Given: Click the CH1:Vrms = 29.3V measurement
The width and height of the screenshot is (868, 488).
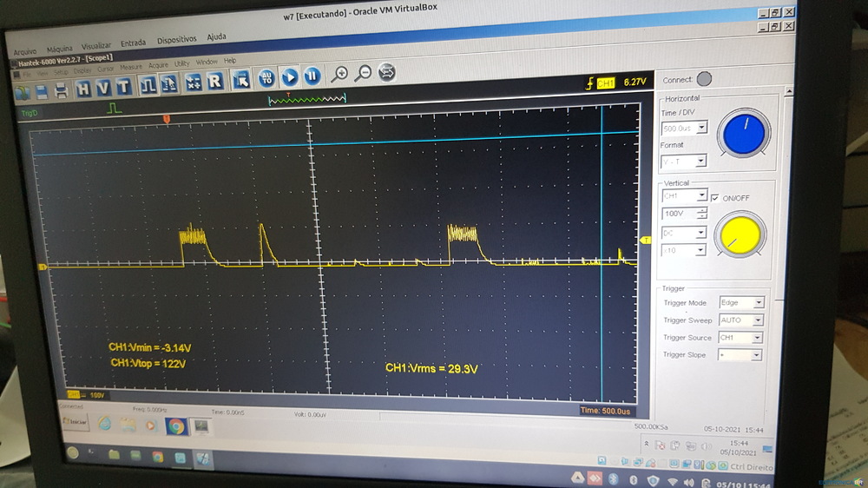Looking at the screenshot, I should click(431, 368).
